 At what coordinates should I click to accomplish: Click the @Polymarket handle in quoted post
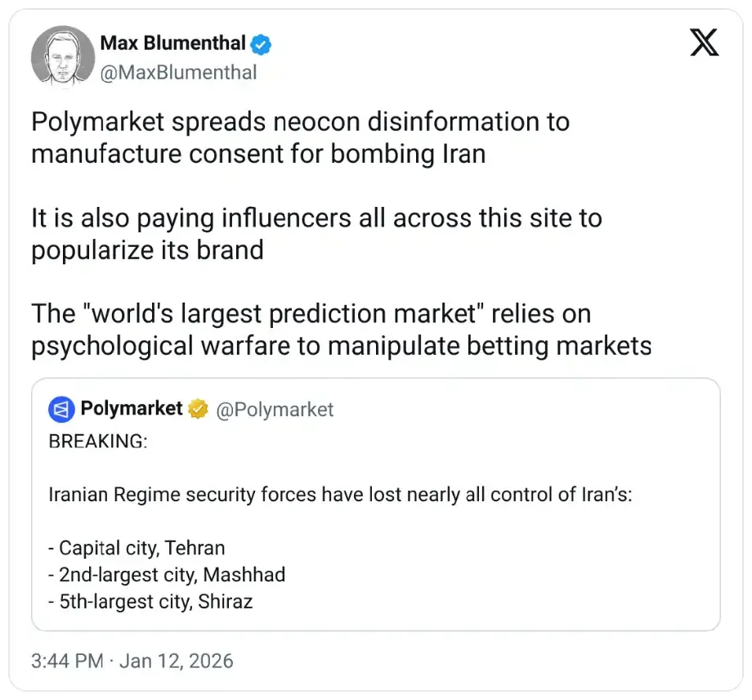tap(275, 410)
